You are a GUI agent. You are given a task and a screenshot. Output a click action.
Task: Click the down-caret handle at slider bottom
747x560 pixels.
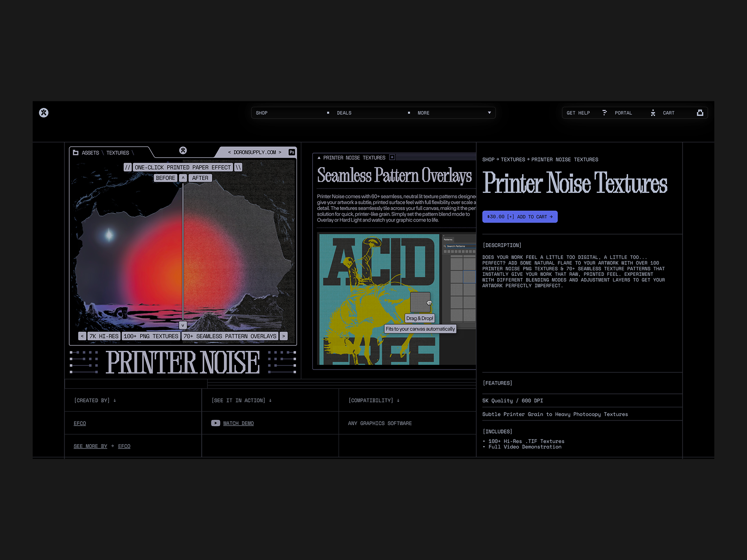183,325
